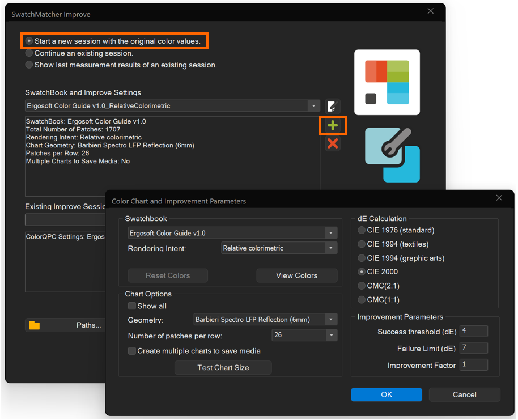
Task: Click the wrench Improve tool icon
Action: click(x=392, y=155)
